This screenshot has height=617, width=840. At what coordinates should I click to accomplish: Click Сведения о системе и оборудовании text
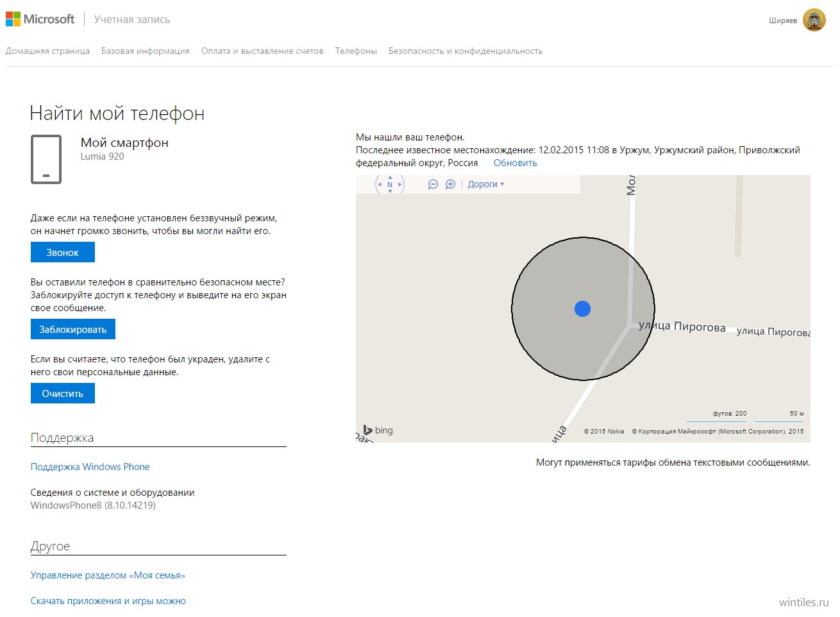pos(113,493)
